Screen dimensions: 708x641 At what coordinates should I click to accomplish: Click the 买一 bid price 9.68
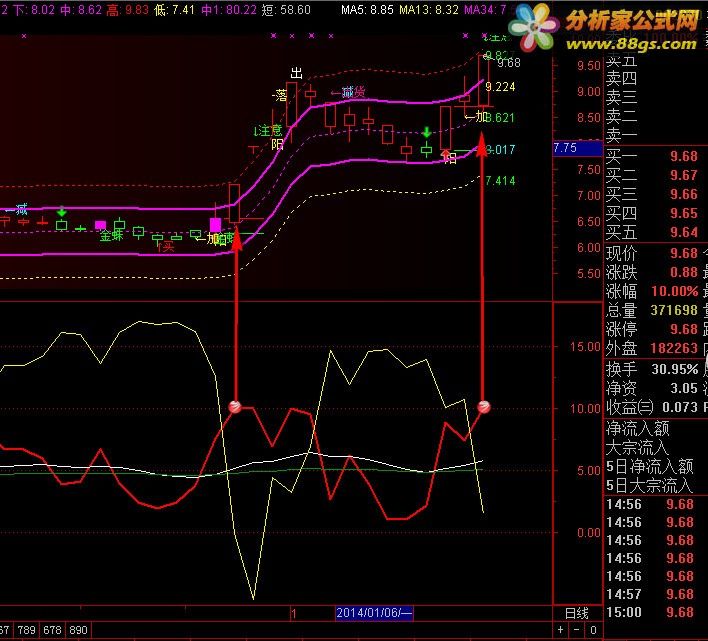[684, 156]
